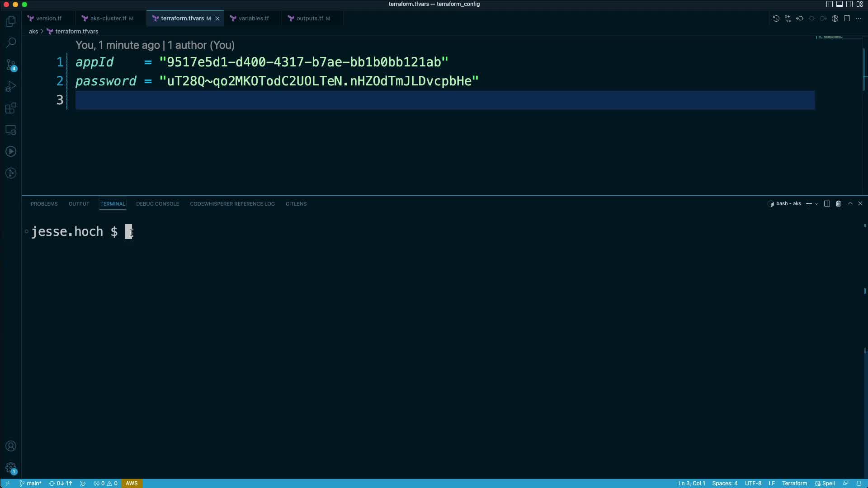Image resolution: width=868 pixels, height=488 pixels.
Task: Click the AWS status bar item
Action: click(x=132, y=483)
